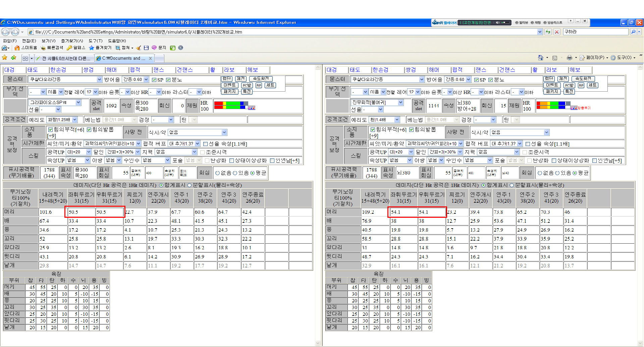Click the 알패스 key icon
Viewport: 644px width, 347px height.
pos(69,48)
